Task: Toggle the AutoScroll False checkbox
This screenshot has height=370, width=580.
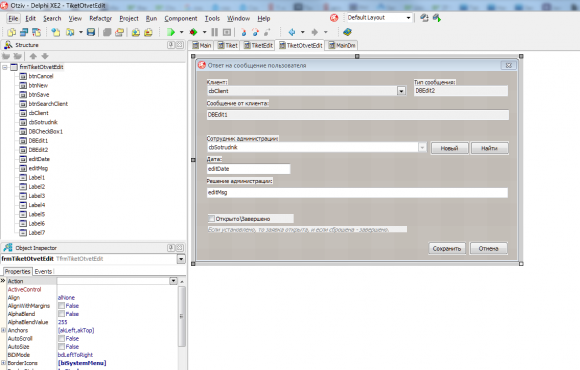Action: click(61, 338)
